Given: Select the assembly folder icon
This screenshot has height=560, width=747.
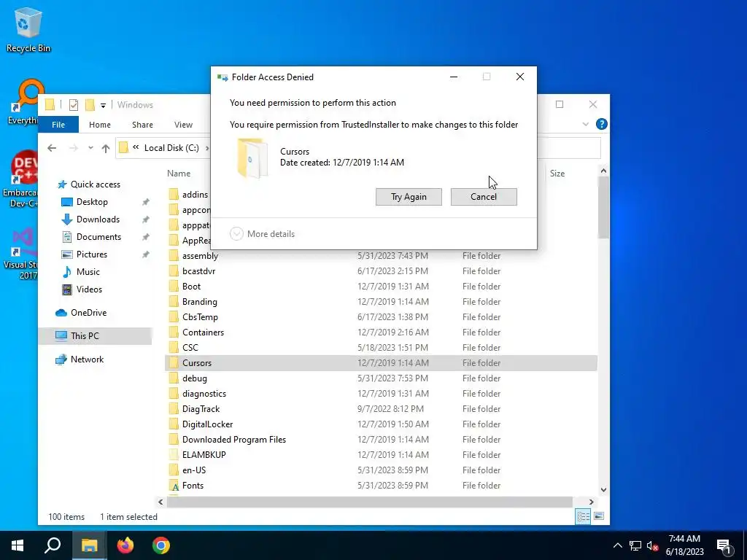Looking at the screenshot, I should pos(174,256).
